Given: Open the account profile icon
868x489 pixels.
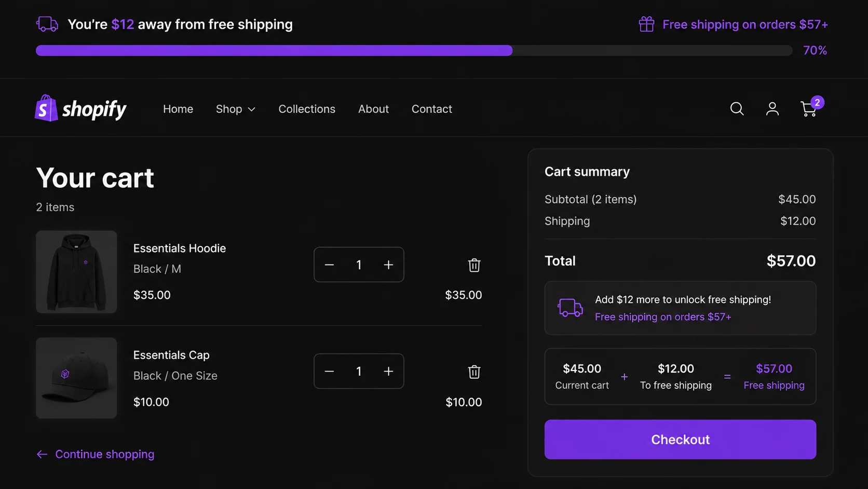Looking at the screenshot, I should click(772, 109).
